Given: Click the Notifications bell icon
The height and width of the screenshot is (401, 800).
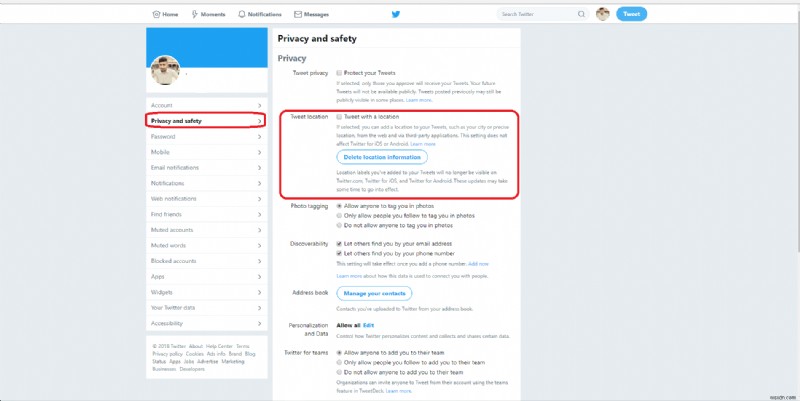Looking at the screenshot, I should pos(242,15).
